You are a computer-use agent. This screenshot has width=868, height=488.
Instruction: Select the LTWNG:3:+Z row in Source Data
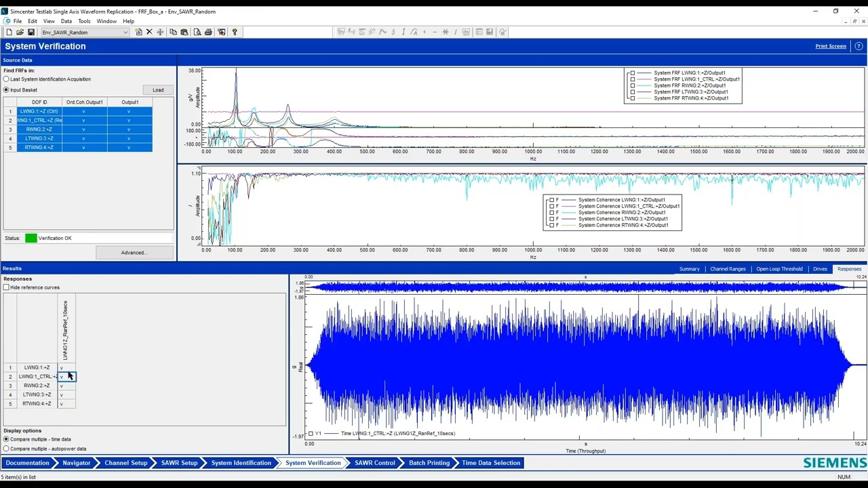tap(39, 138)
